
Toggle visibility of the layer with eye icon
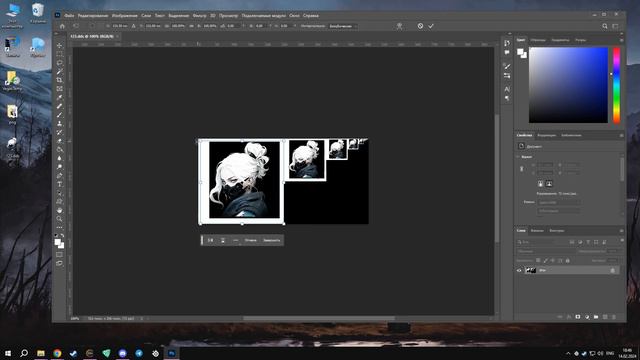coord(519,270)
